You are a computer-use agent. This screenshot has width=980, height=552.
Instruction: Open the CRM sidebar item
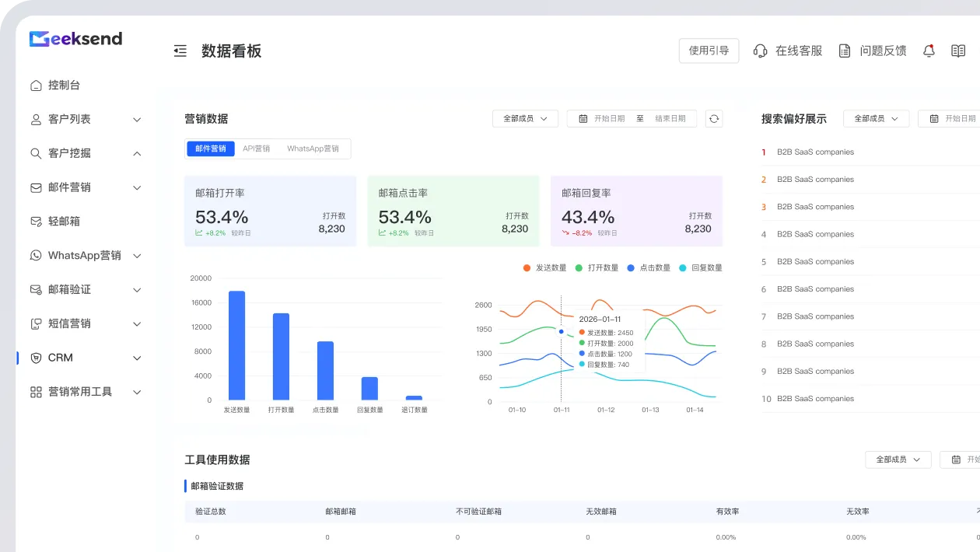pyautogui.click(x=60, y=358)
